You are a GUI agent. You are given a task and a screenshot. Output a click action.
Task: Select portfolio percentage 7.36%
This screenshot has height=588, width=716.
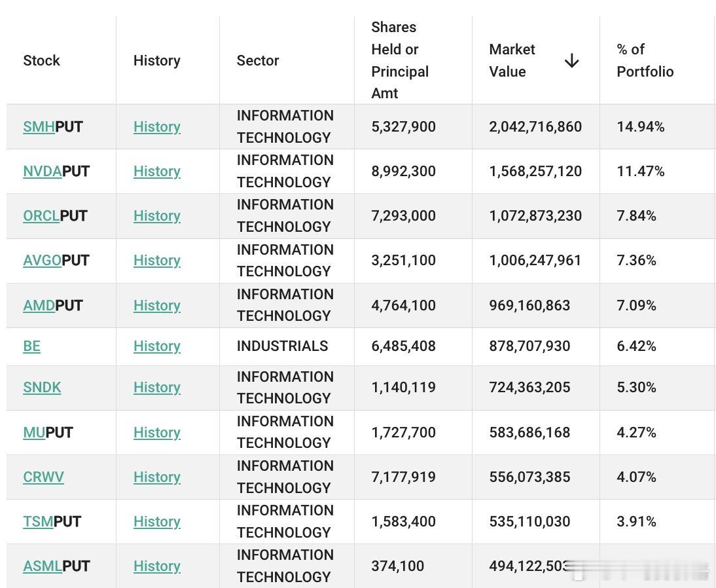pos(637,261)
